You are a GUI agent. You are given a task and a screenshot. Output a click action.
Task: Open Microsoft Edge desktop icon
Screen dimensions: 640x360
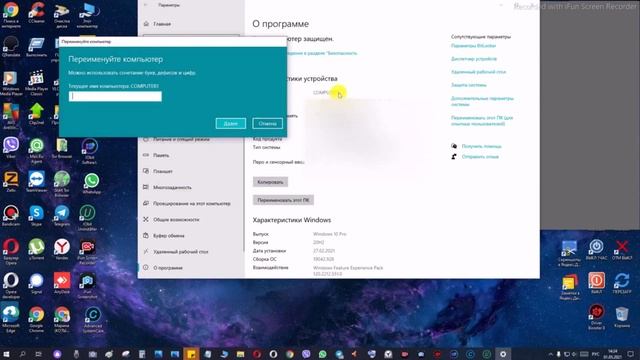point(11,318)
